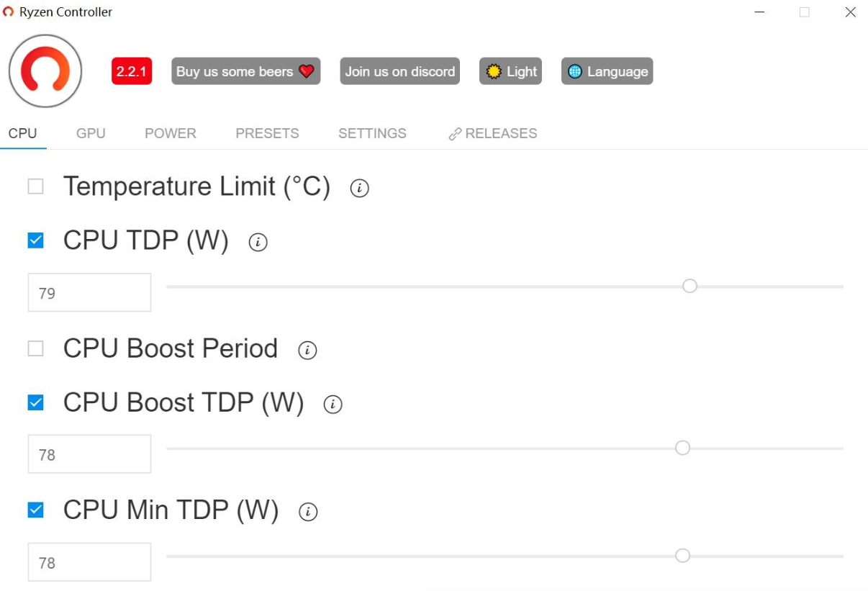
Task: Open the RELEASES link tab
Action: (x=493, y=133)
